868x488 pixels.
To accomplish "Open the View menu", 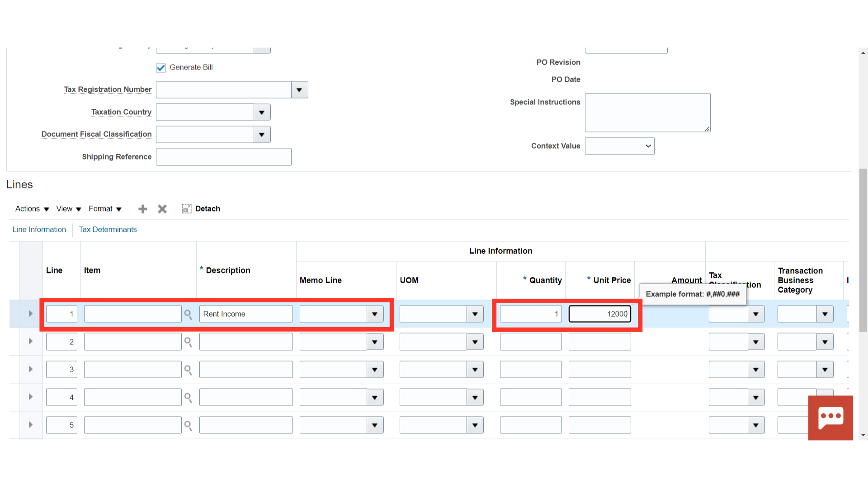I will pyautogui.click(x=69, y=209).
